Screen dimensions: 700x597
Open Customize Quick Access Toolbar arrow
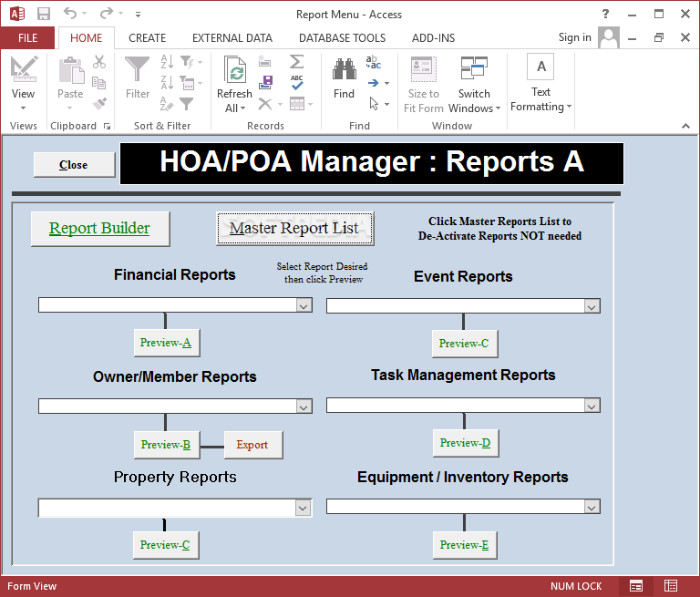[x=138, y=15]
